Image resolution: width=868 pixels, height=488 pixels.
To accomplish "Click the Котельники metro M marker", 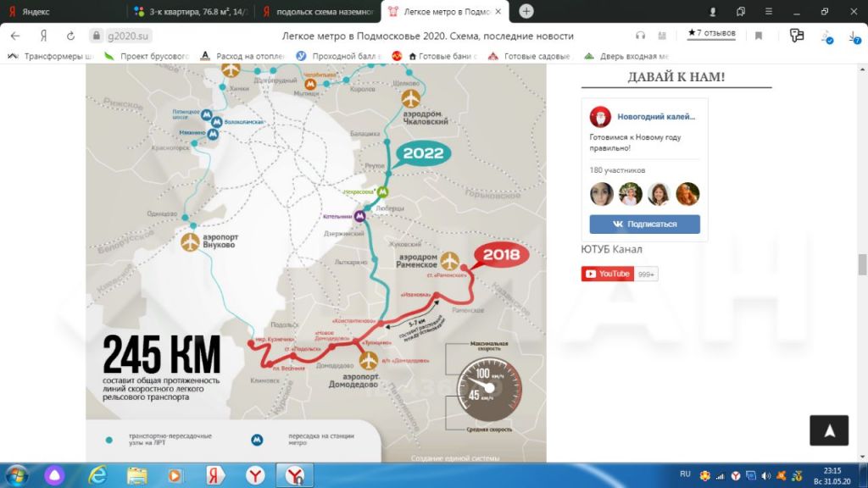I will (x=359, y=216).
